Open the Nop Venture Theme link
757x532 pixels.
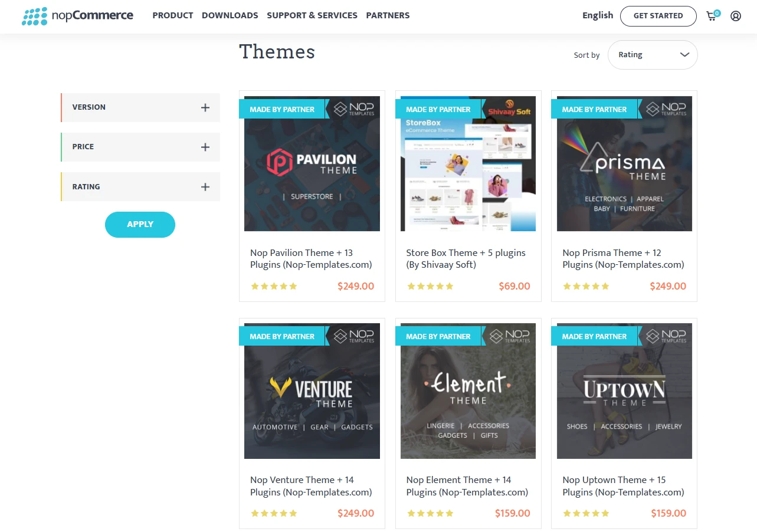coord(310,485)
